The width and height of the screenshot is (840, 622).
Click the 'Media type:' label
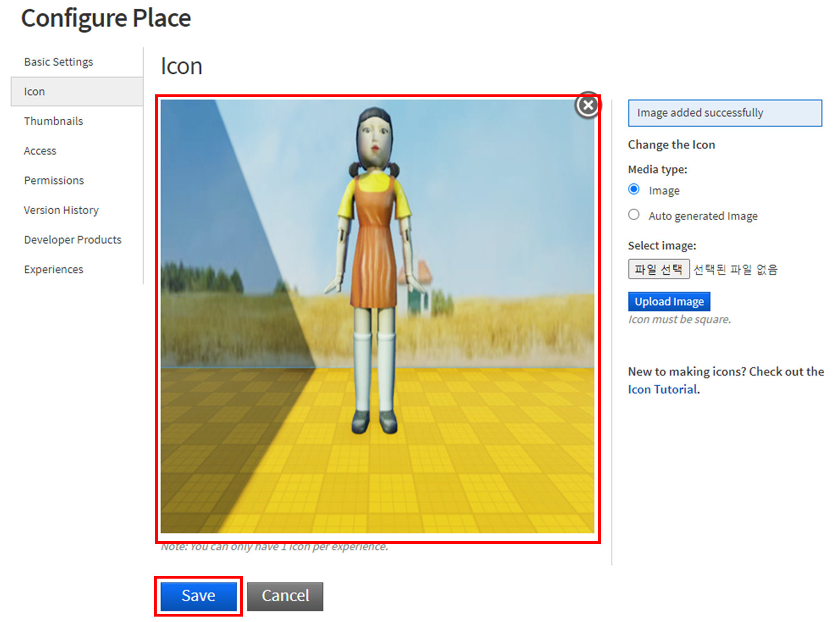click(x=657, y=169)
